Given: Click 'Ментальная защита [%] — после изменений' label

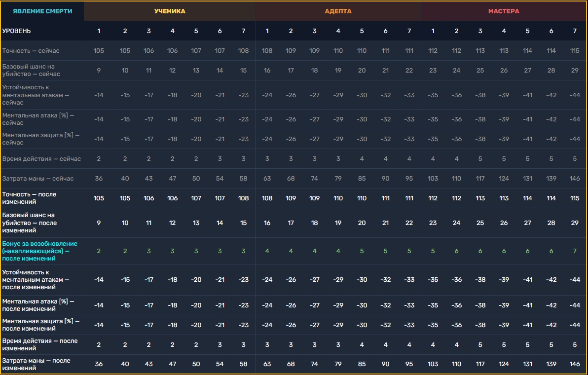Looking at the screenshot, I should 41,325.
